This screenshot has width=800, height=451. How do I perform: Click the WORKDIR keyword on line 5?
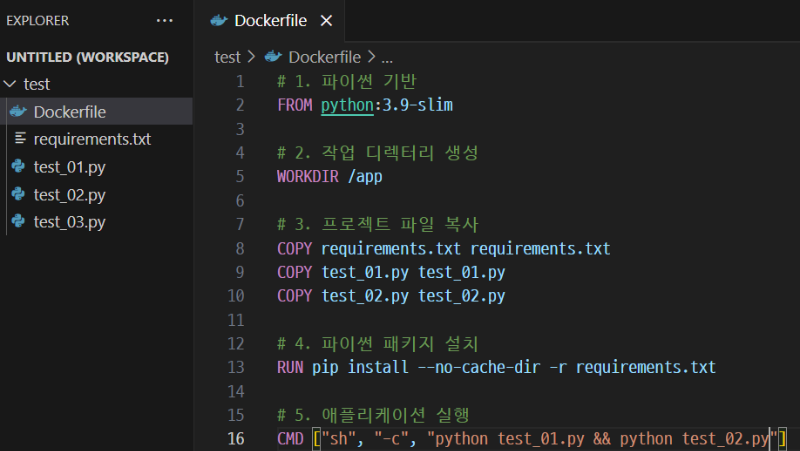(x=308, y=177)
